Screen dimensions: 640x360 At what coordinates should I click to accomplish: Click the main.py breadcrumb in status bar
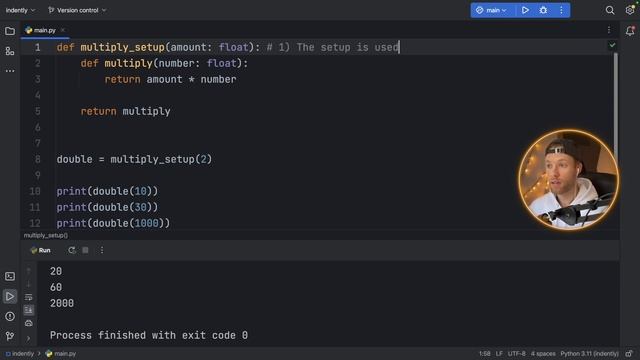click(x=61, y=354)
